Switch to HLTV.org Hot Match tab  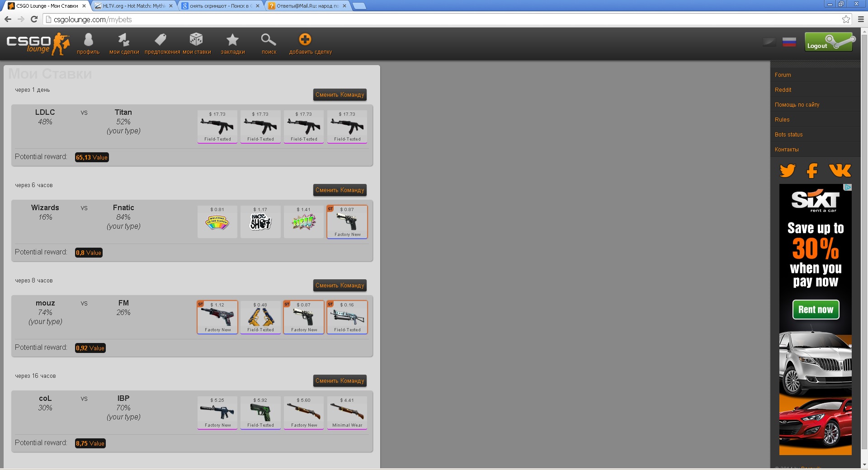click(x=134, y=6)
